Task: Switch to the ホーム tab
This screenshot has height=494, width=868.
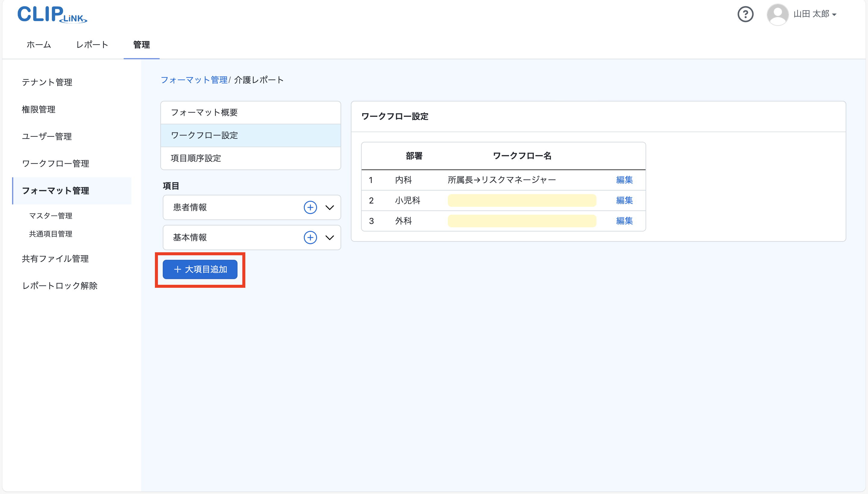Action: click(x=39, y=45)
